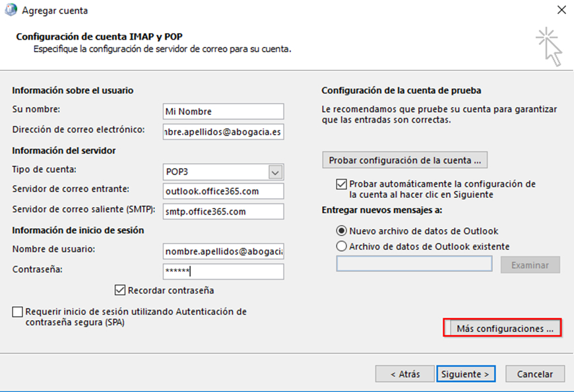
Task: Open the Tipo de cuenta dropdown
Action: pyautogui.click(x=275, y=172)
